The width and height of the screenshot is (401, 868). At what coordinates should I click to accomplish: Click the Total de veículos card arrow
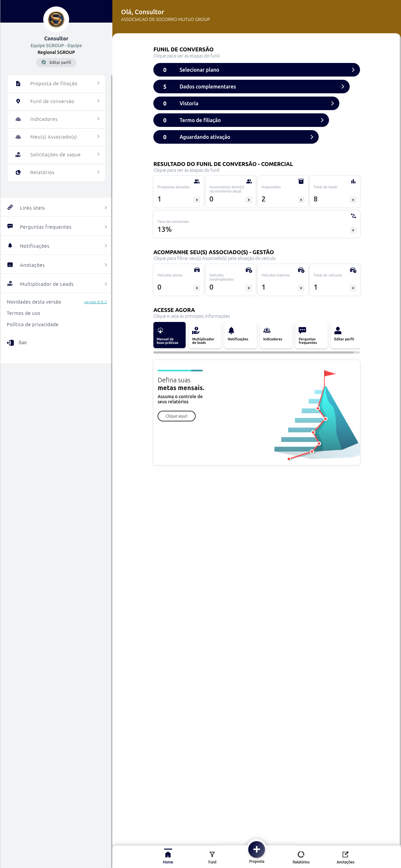[353, 288]
